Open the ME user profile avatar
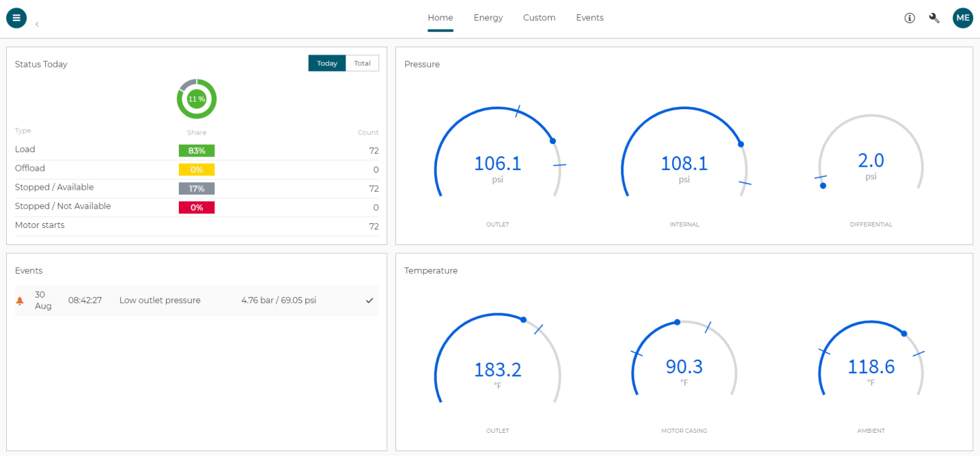This screenshot has height=456, width=980. click(962, 18)
